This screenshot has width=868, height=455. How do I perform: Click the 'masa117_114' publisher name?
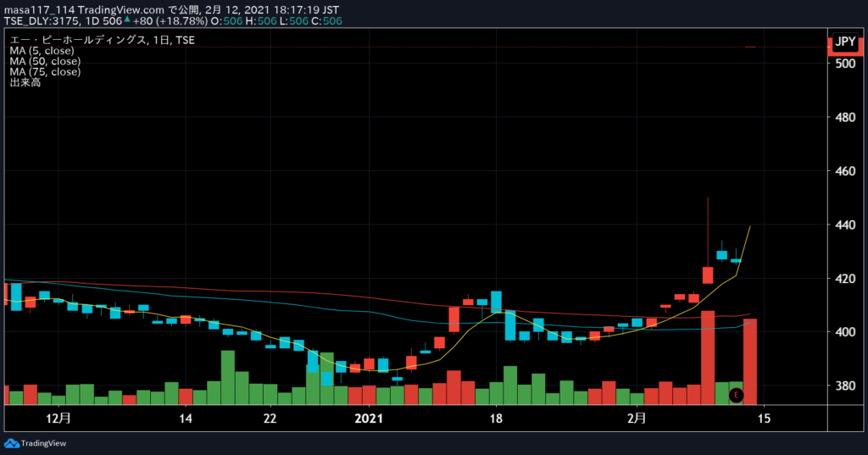[x=39, y=10]
